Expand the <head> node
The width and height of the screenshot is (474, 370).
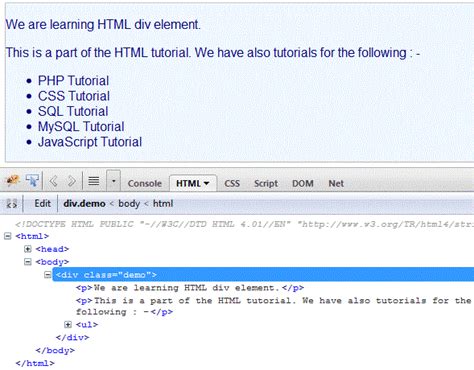[28, 249]
